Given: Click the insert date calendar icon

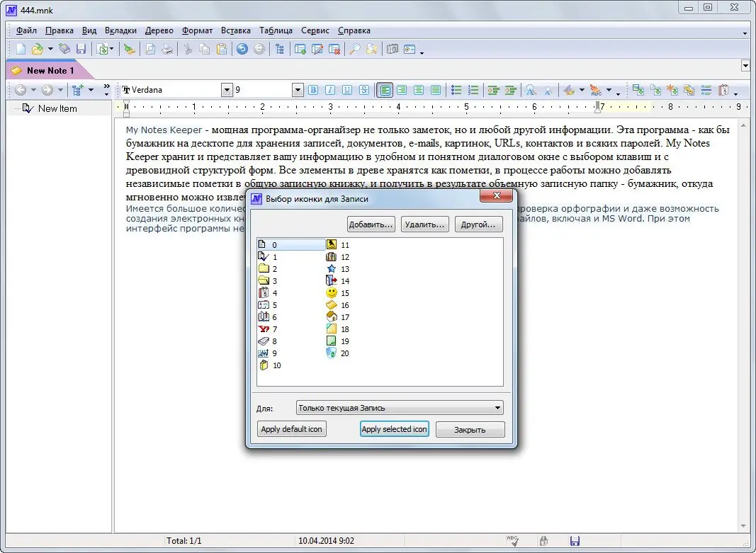Looking at the screenshot, I should pos(723,90).
